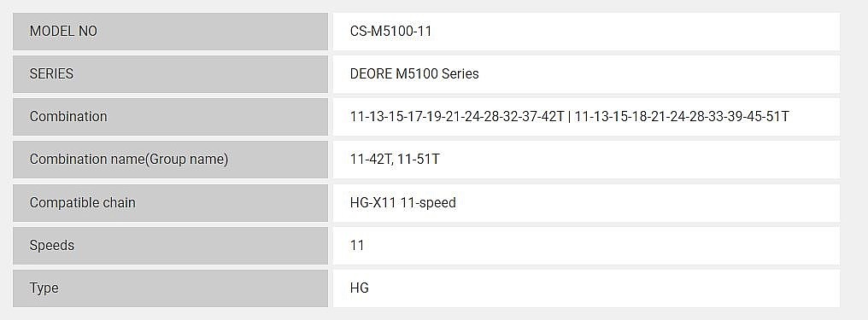Click the Combination name(Group name) label
The height and width of the screenshot is (320, 868).
tap(129, 160)
